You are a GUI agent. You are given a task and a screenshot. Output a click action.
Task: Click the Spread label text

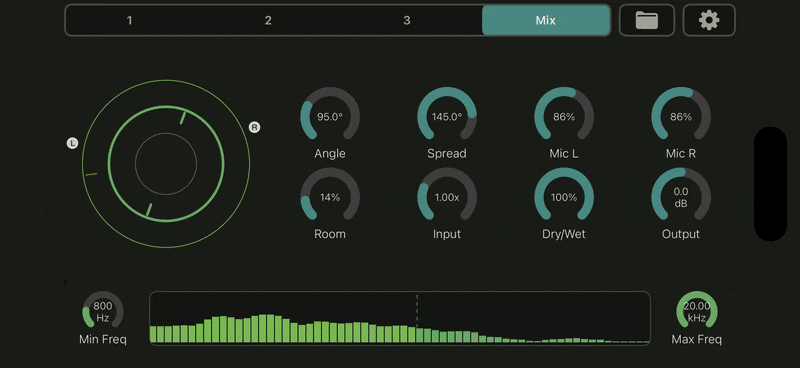click(447, 154)
